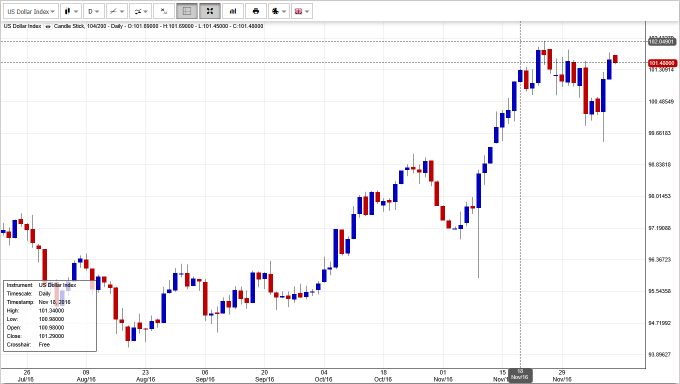Open the US Dollar Index instrument dropdown
Image resolution: width=680 pixels, height=384 pixels.
tap(30, 11)
